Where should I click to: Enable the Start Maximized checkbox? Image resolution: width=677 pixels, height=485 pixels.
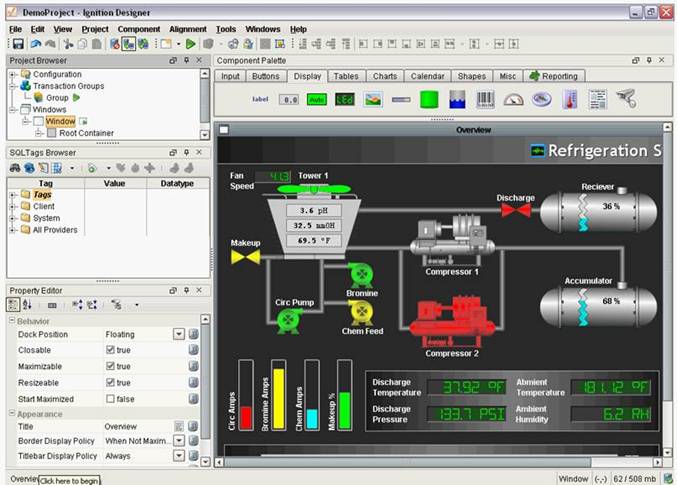tap(111, 399)
